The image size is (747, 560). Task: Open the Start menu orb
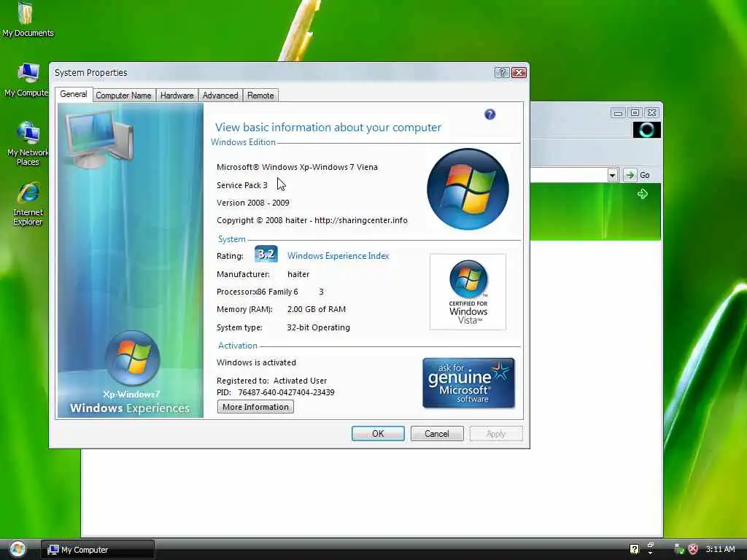(18, 549)
